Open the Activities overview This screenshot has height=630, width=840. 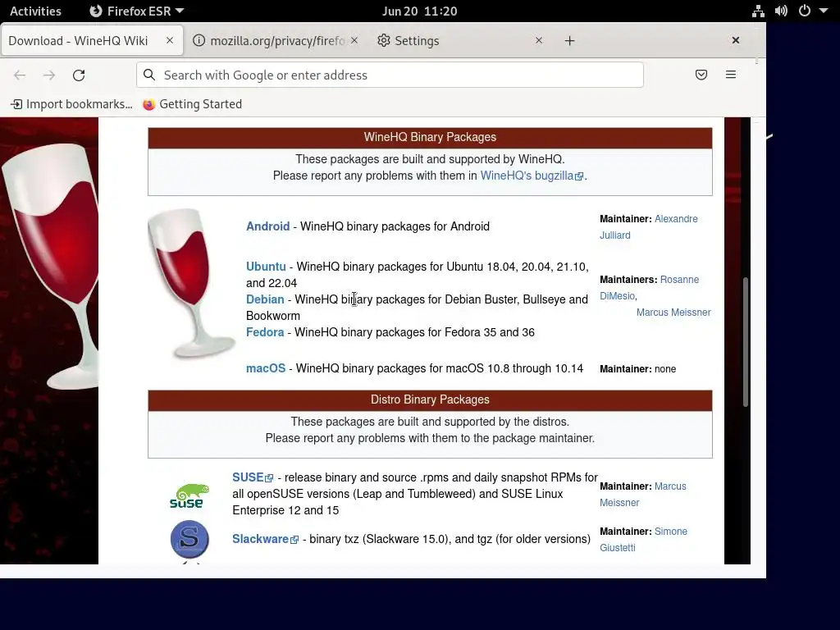(x=35, y=11)
